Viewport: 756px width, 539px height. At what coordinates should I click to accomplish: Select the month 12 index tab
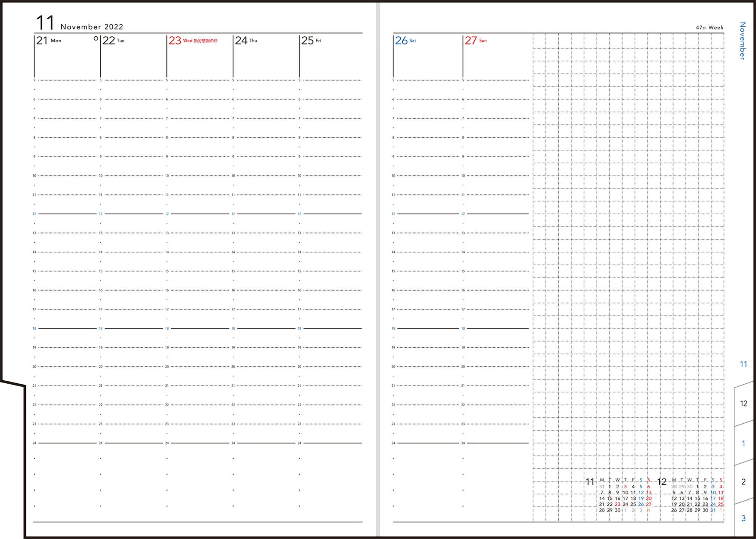(744, 404)
